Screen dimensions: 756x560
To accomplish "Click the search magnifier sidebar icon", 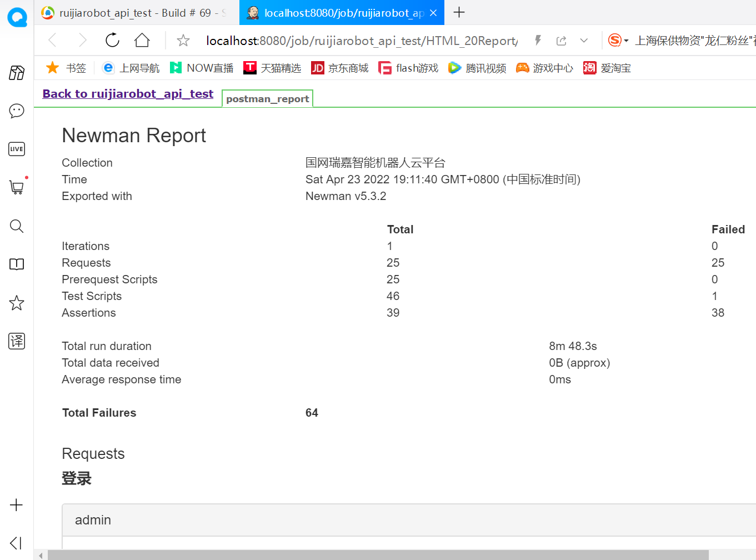I will pyautogui.click(x=17, y=226).
